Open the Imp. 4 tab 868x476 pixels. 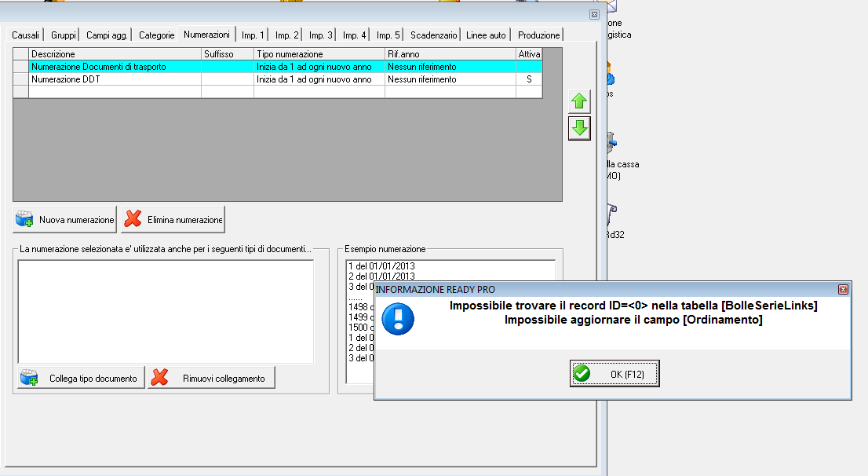click(354, 35)
